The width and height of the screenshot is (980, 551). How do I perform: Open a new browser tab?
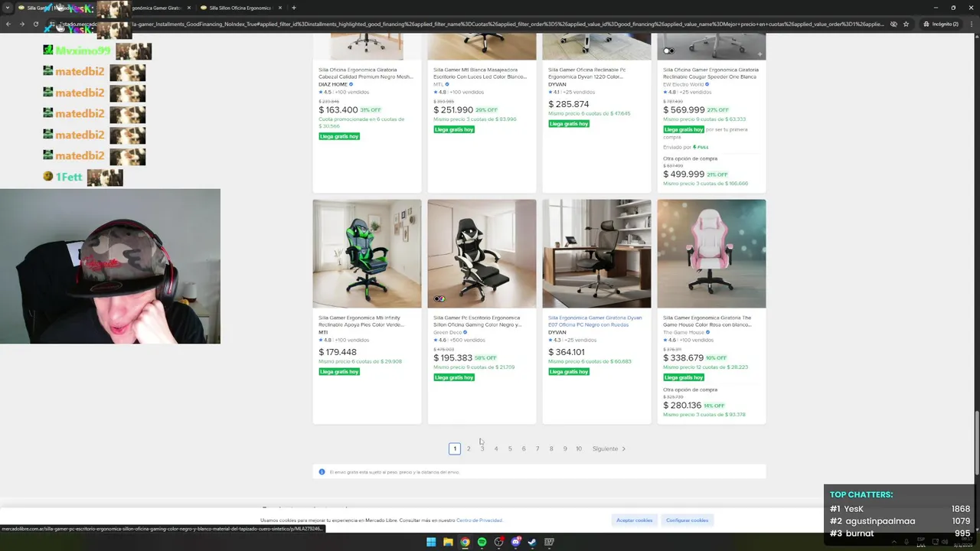[x=293, y=8]
